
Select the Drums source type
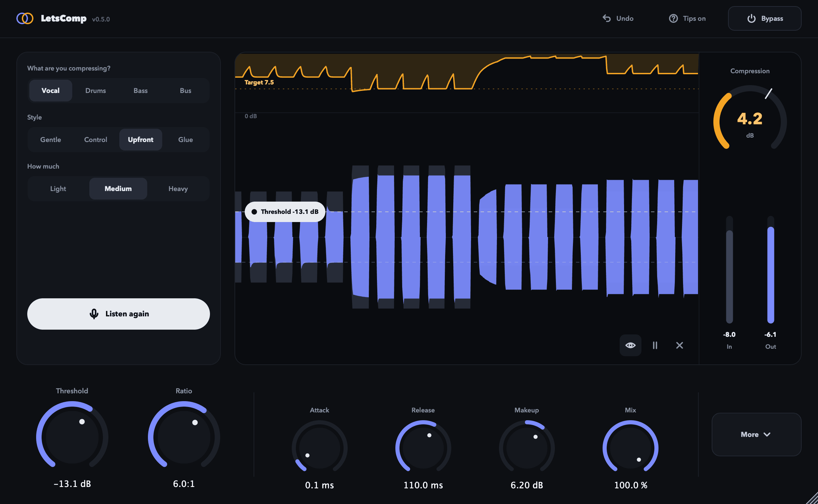pos(95,91)
